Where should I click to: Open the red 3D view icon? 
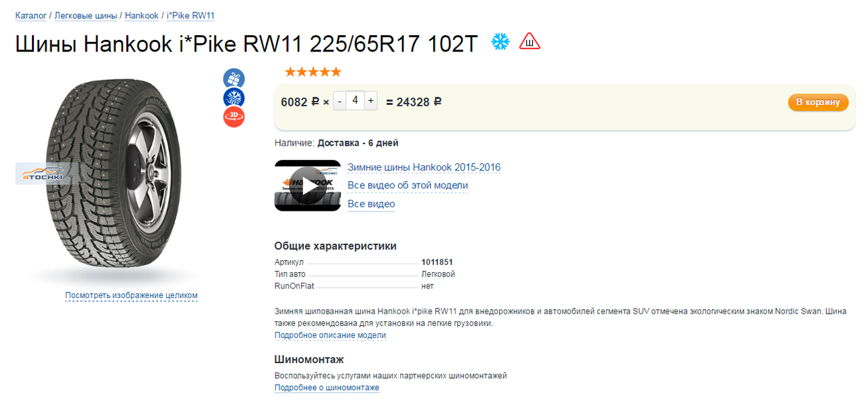tap(234, 117)
